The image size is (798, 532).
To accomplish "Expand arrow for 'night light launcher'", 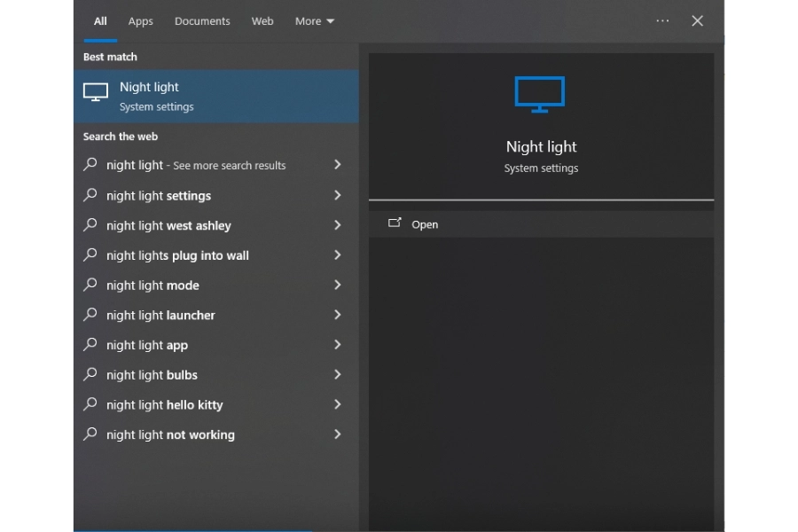I will (x=337, y=315).
